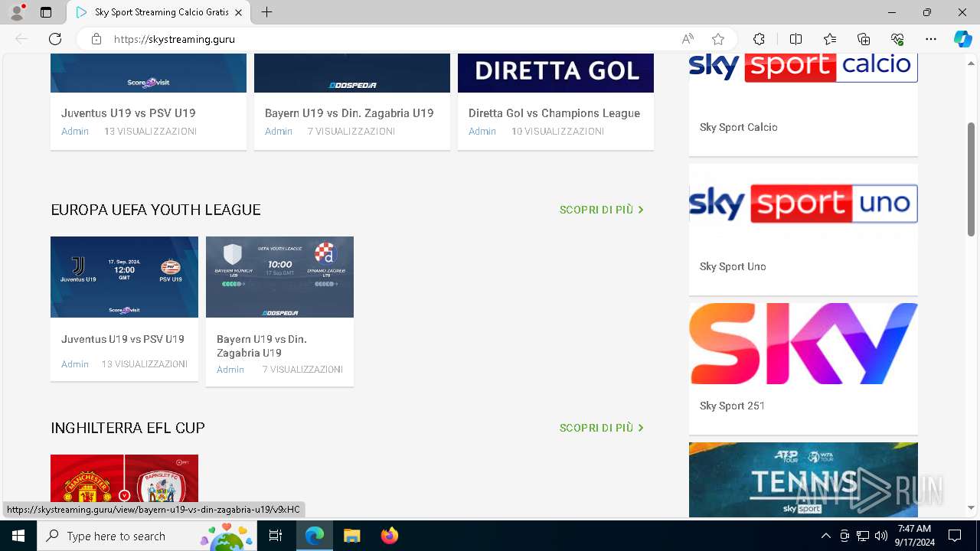Click the page vertical scrollbar thumb
The image size is (980, 551).
972,179
